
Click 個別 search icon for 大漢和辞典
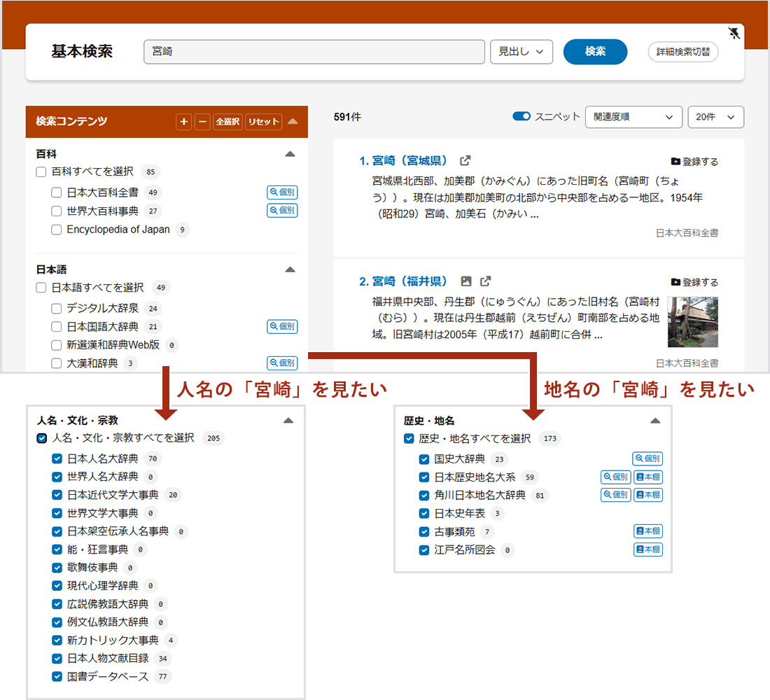(x=282, y=363)
